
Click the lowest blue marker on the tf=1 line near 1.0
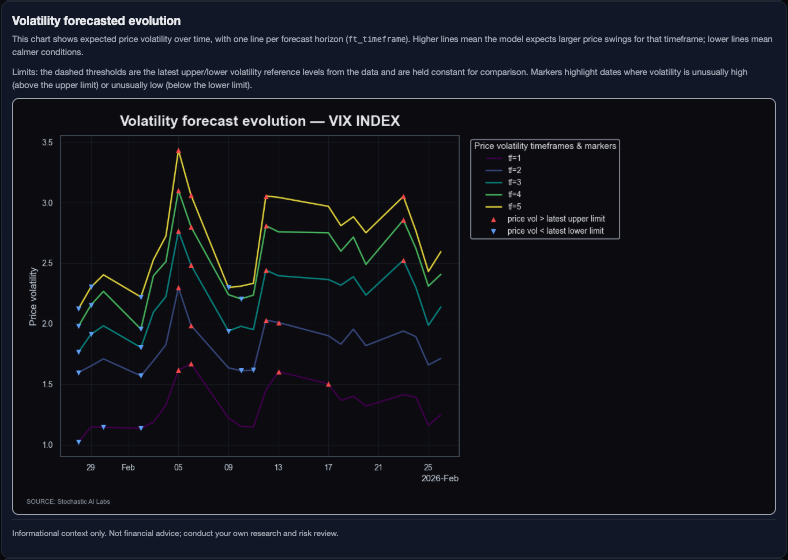tap(78, 442)
